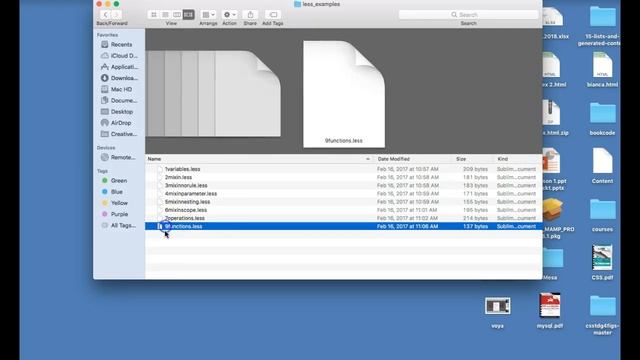The image size is (640, 360).
Task: Toggle sort direction arrow in Name column
Action: (368, 159)
